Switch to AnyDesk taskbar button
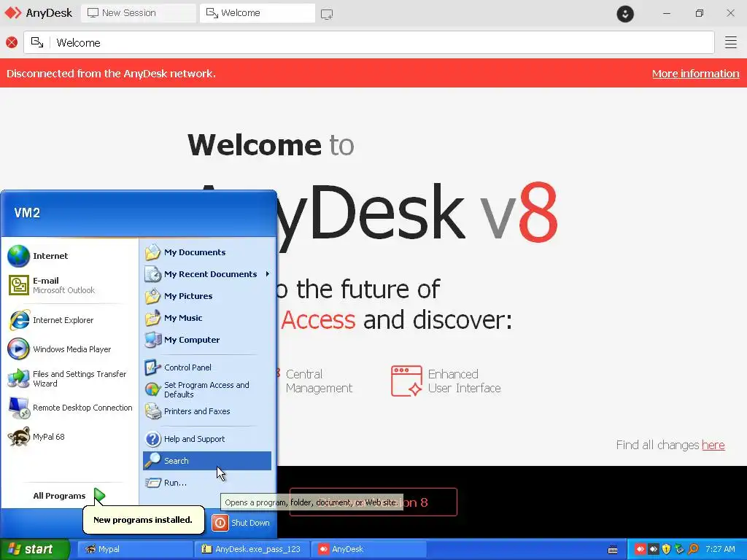 tap(369, 549)
